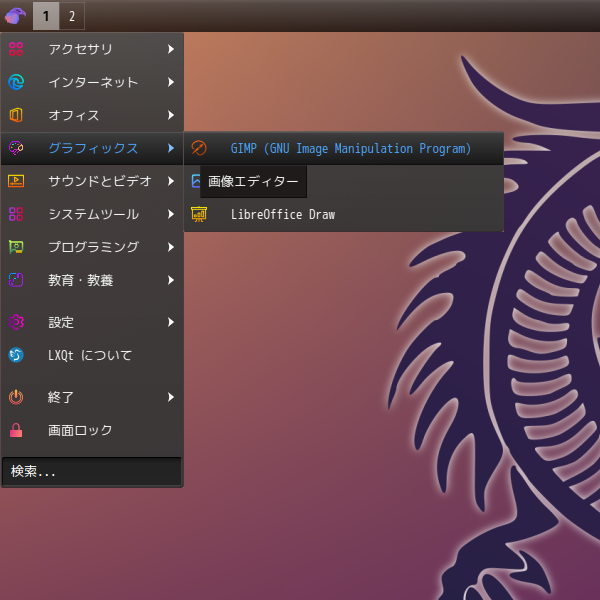Expand arrow next to 終了
The image size is (600, 600).
click(171, 397)
